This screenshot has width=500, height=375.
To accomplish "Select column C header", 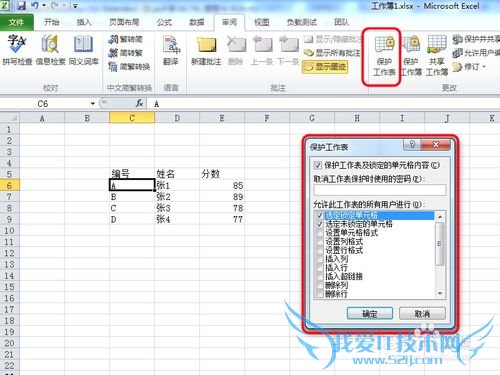I will pos(132,118).
